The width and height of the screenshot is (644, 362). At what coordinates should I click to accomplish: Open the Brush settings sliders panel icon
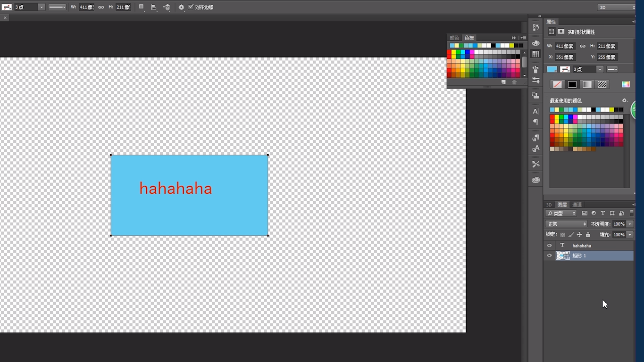click(x=535, y=81)
